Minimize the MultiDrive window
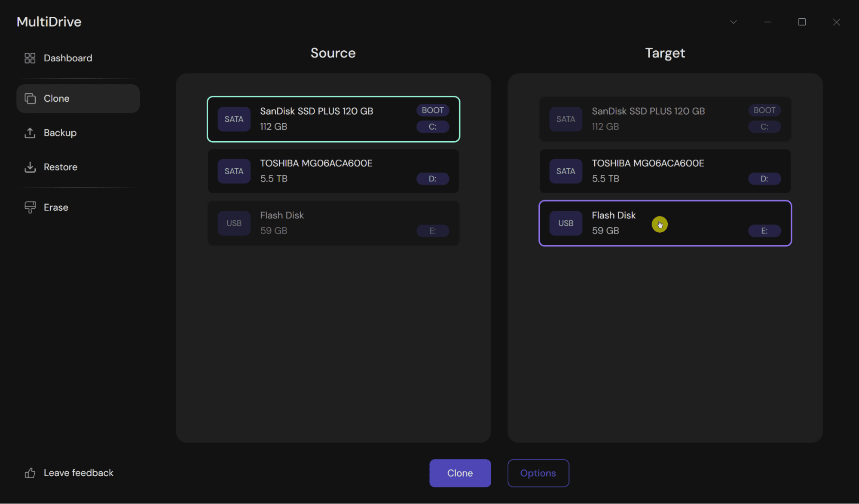859x504 pixels. pos(768,22)
